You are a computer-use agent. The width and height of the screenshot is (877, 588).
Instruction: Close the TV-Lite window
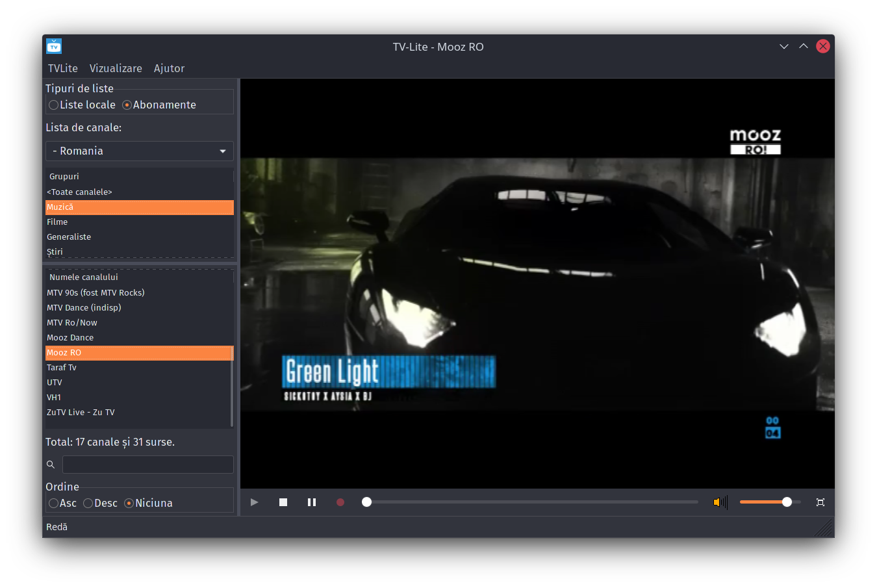[823, 46]
